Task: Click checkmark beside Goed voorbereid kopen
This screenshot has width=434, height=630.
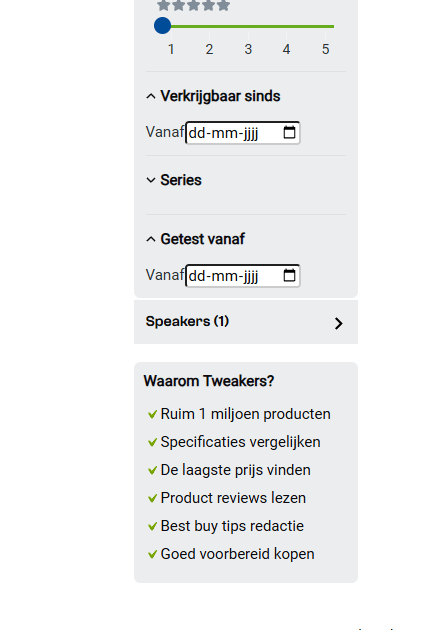Action: coord(152,554)
